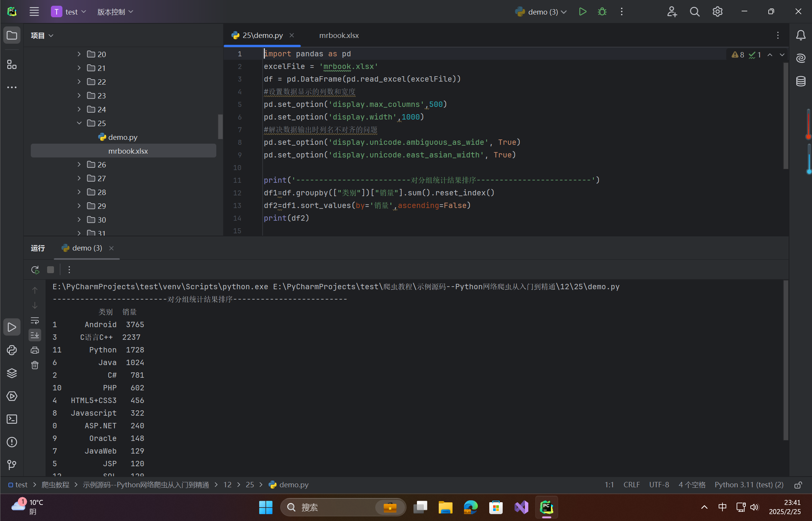This screenshot has height=521, width=812.
Task: Click the project tree vertical scrollbar
Action: click(x=220, y=127)
